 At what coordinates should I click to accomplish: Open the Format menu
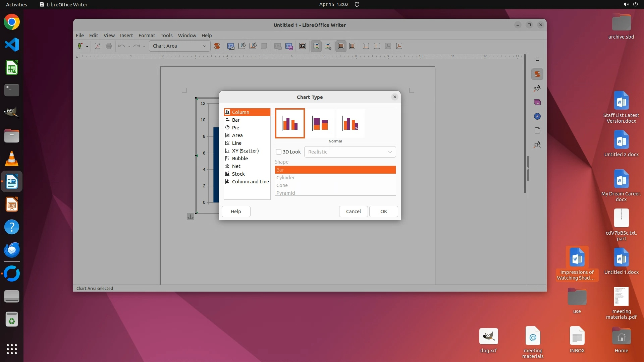coord(147,36)
